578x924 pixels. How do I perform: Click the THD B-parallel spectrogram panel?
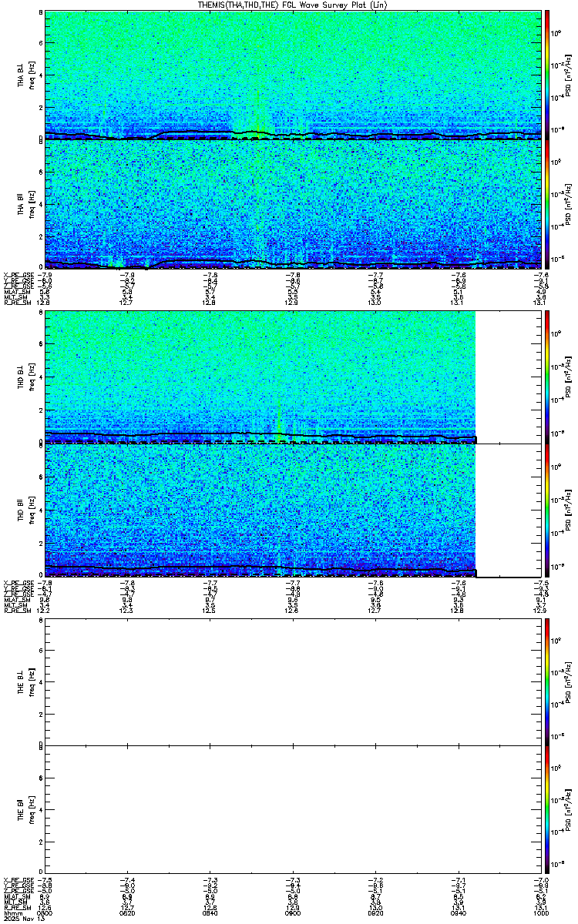click(x=293, y=510)
